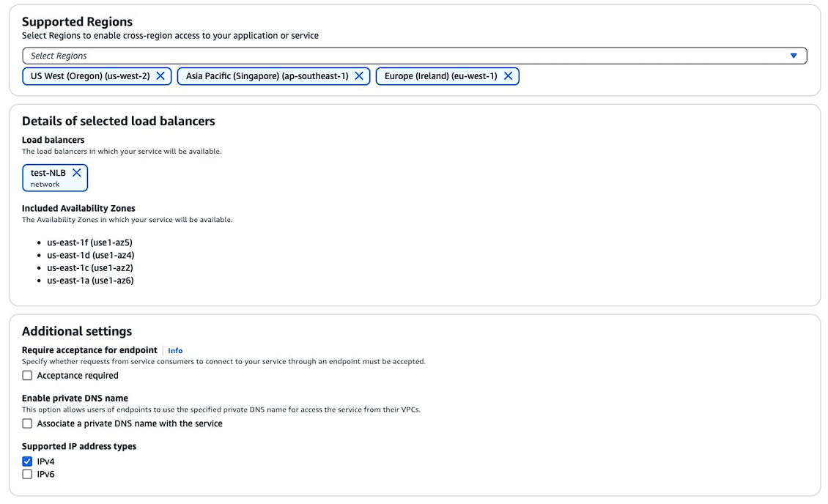Remove the Europe (Ireland) region tag

pyautogui.click(x=509, y=75)
